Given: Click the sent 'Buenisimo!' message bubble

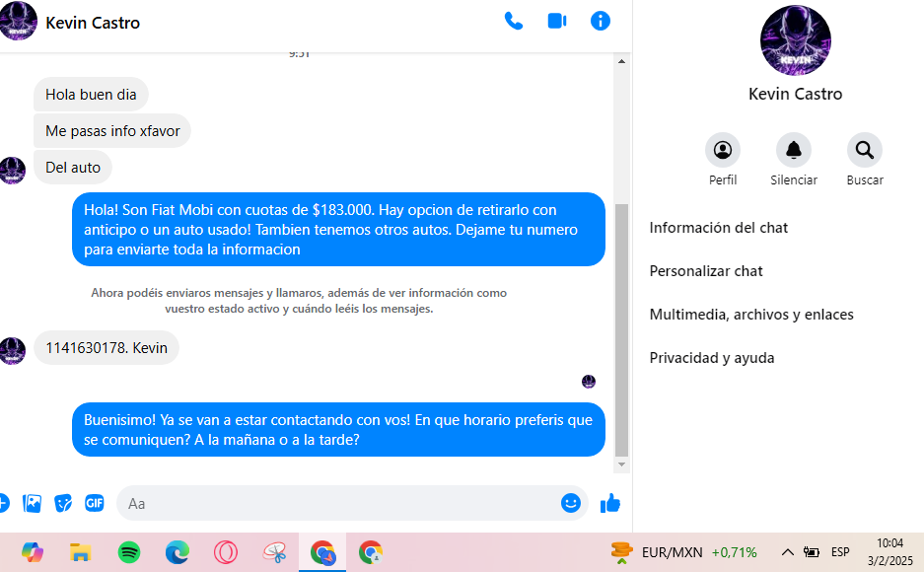Looking at the screenshot, I should pyautogui.click(x=338, y=429).
